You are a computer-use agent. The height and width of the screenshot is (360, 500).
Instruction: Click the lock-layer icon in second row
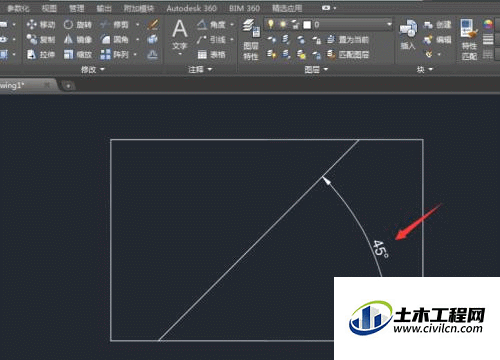click(x=317, y=54)
